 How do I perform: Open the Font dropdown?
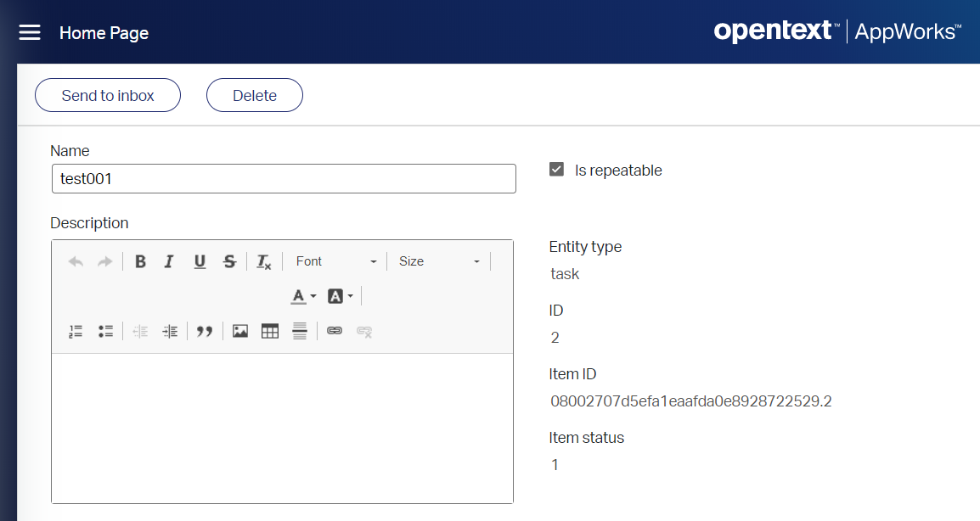click(335, 261)
